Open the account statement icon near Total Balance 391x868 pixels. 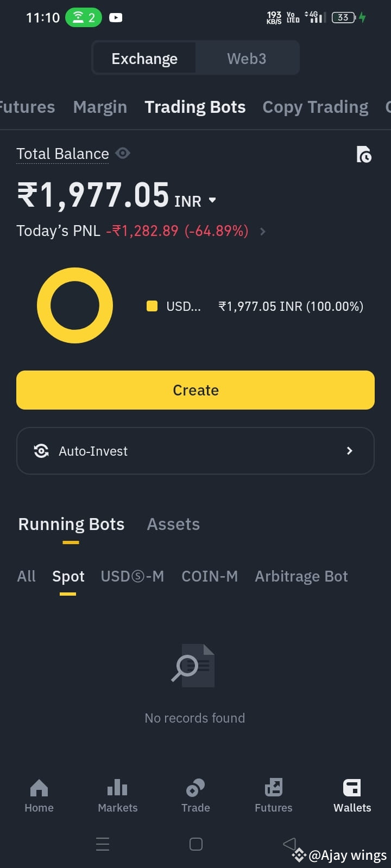click(364, 154)
